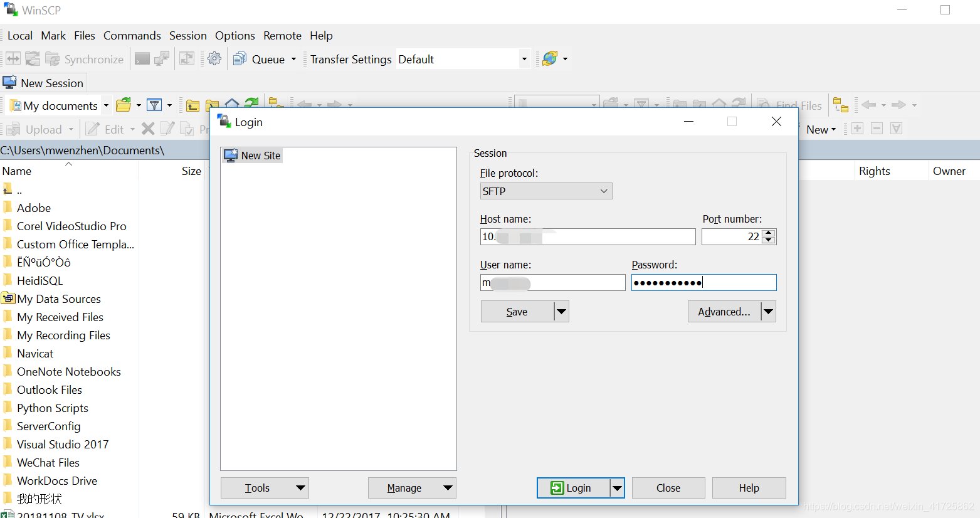The width and height of the screenshot is (980, 518).
Task: Open the New Session tab
Action: (43, 83)
